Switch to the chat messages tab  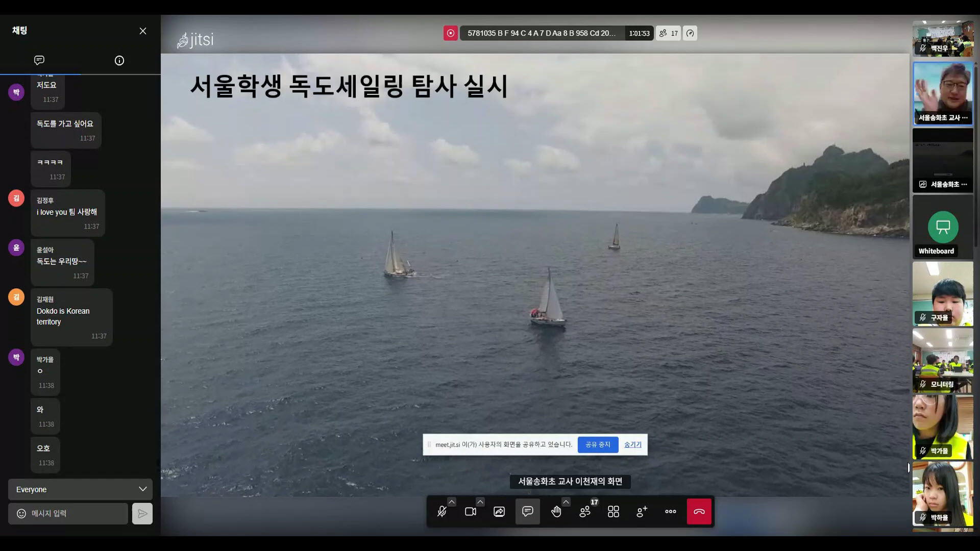[x=39, y=60]
